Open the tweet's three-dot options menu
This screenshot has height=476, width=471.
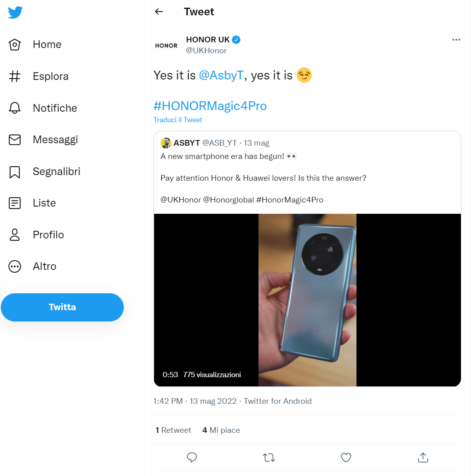point(456,40)
